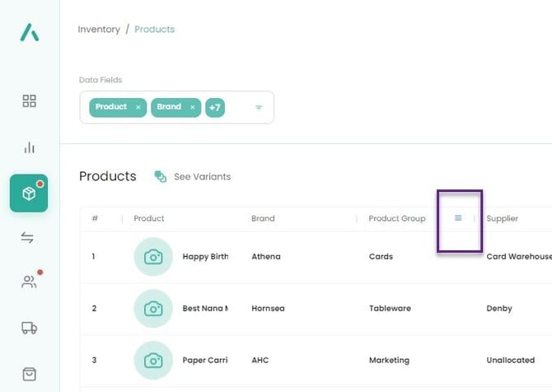The image size is (552, 392).
Task: Open the customers people icon
Action: tap(29, 282)
